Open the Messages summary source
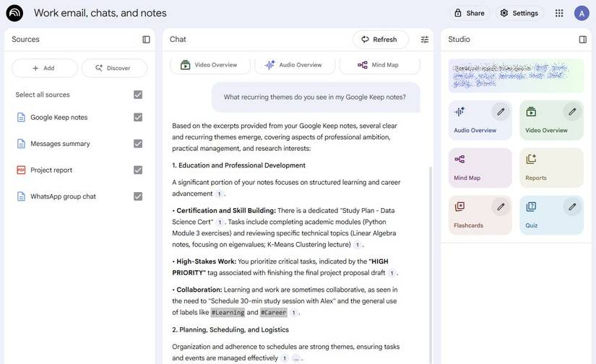This screenshot has height=364, width=596. [x=60, y=144]
